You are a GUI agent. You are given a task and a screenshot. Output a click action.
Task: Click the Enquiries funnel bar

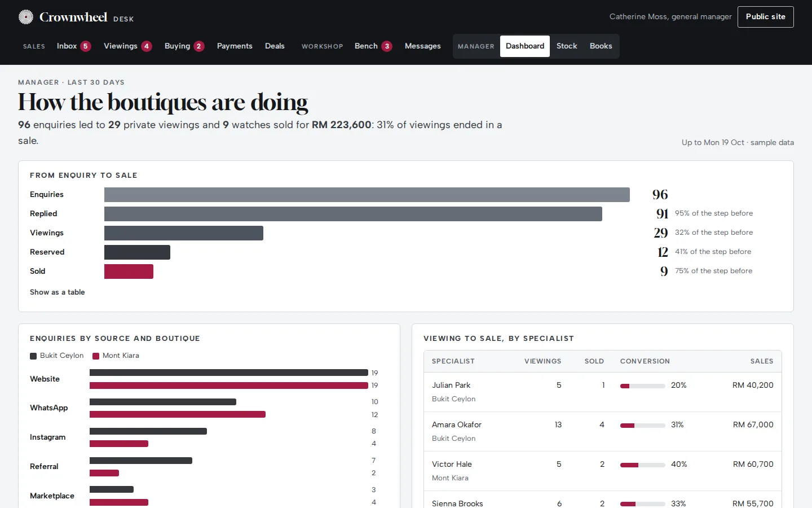367,195
